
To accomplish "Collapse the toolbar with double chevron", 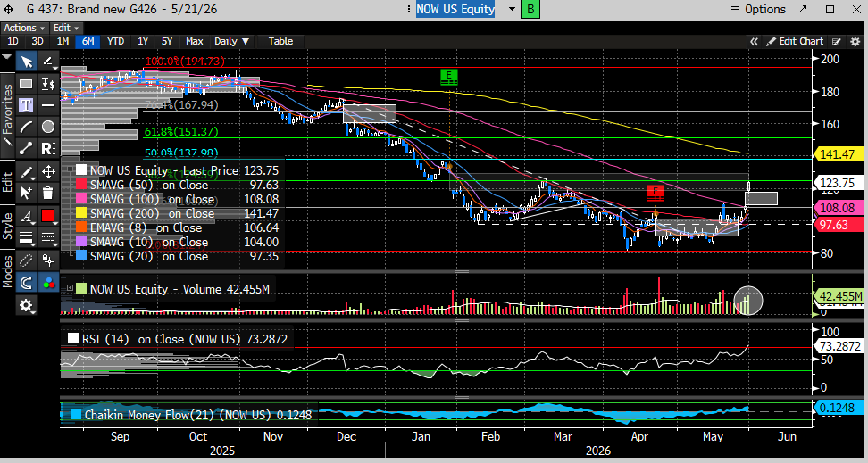I will point(754,42).
